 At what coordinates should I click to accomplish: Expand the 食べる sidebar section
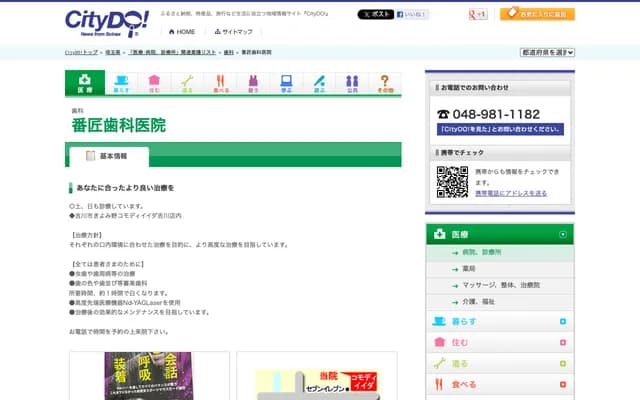(564, 384)
